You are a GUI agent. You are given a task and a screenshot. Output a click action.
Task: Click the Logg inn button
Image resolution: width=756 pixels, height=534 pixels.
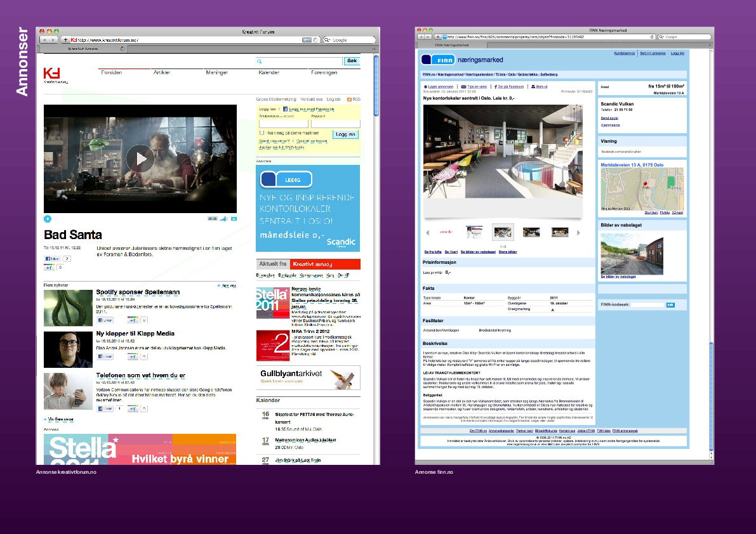(x=346, y=134)
